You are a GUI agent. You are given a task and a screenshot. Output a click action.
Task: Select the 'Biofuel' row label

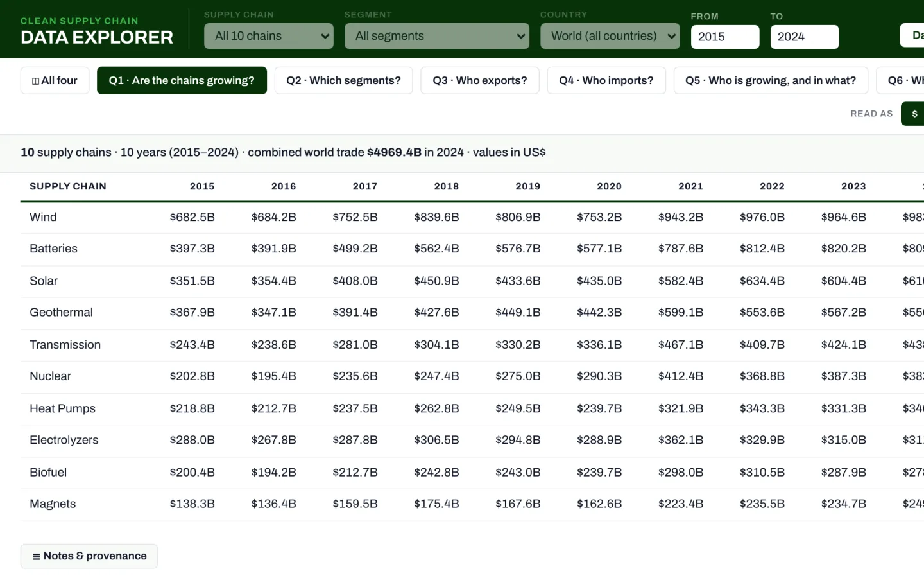(48, 472)
